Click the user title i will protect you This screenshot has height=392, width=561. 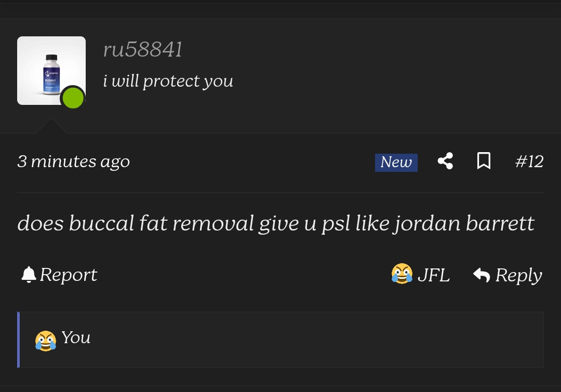pos(168,81)
